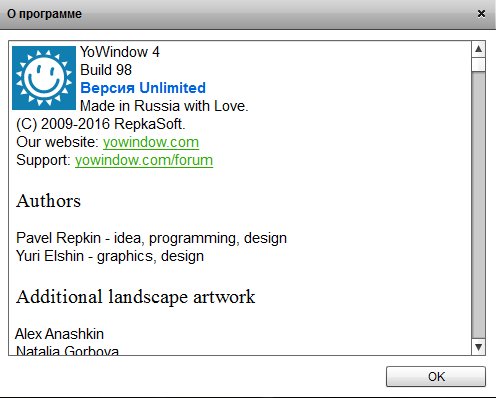This screenshot has width=496, height=398.
Task: Open the yowindow.com/forum support link
Action: (x=144, y=160)
